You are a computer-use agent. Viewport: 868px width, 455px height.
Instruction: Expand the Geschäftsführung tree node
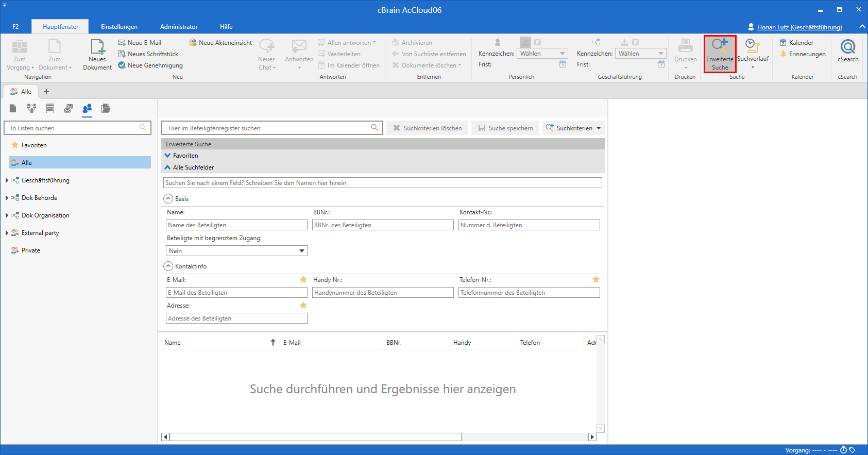pos(7,180)
